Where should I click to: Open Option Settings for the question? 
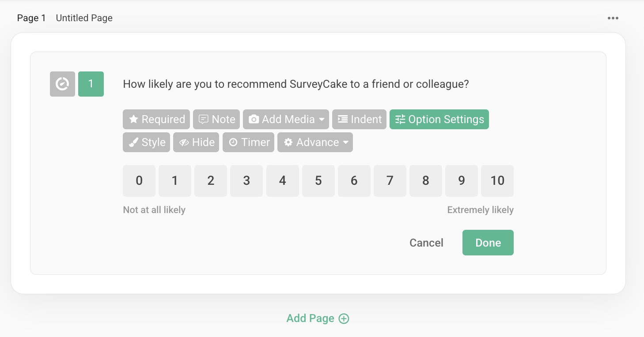[x=439, y=119]
